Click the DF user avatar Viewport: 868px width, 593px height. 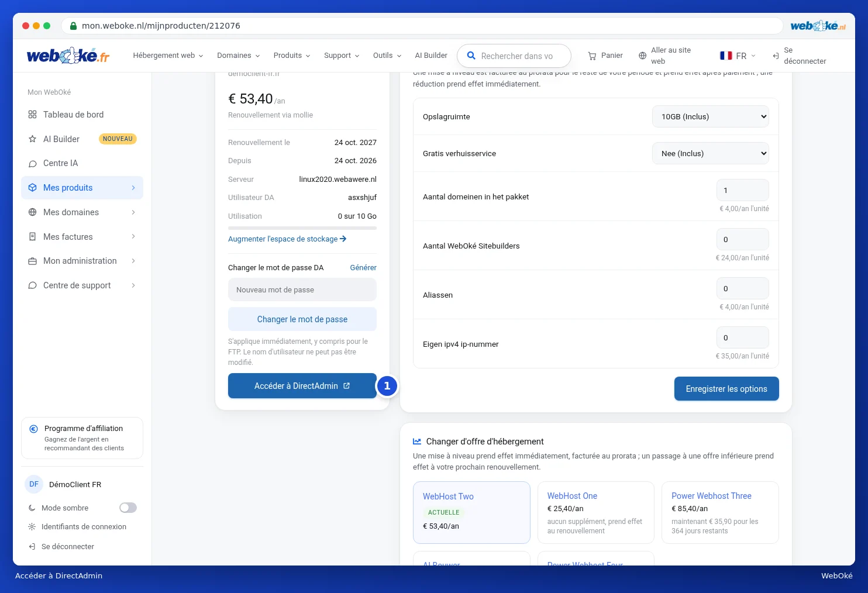point(34,484)
